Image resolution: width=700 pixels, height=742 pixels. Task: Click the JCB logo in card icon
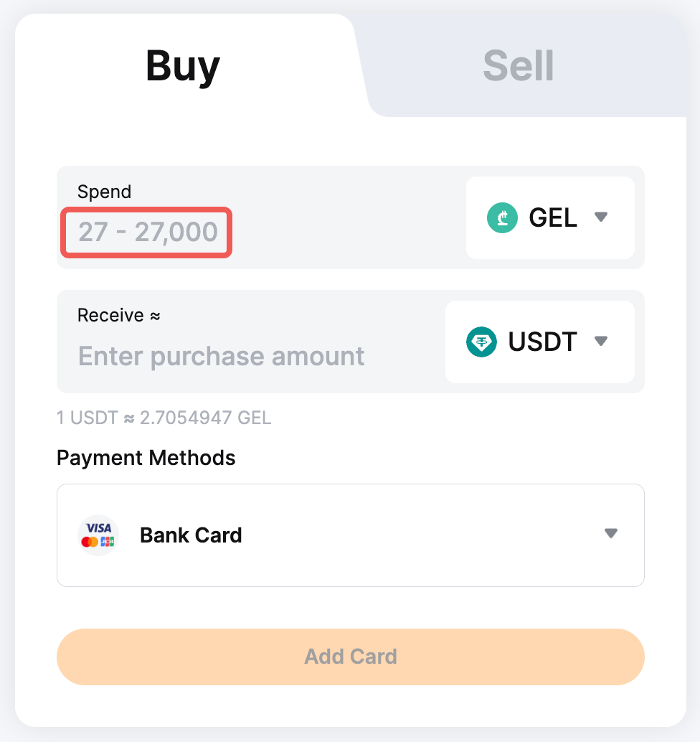(107, 542)
